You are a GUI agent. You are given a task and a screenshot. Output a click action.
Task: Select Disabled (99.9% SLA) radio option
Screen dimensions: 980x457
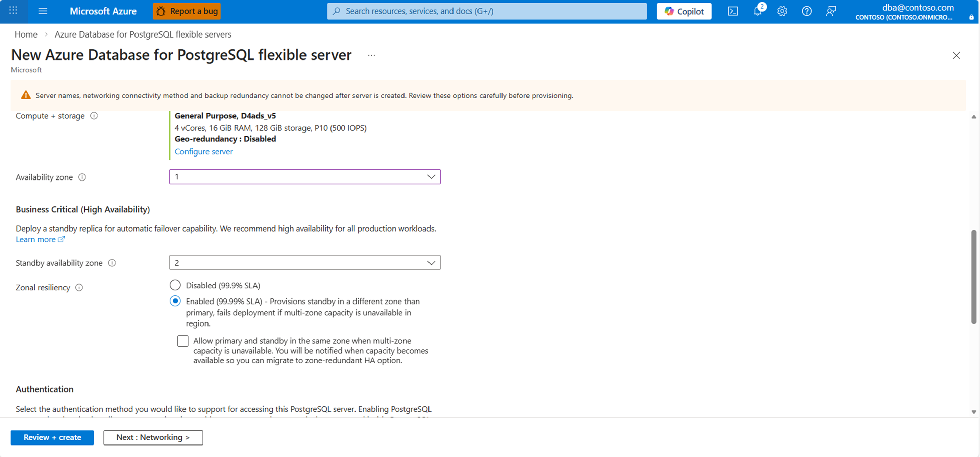pos(175,285)
